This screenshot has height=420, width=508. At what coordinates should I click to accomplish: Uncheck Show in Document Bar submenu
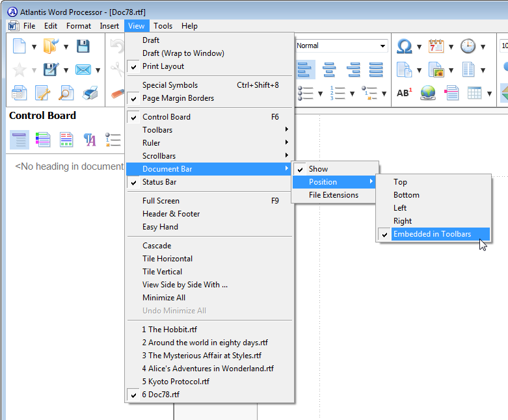pos(318,169)
